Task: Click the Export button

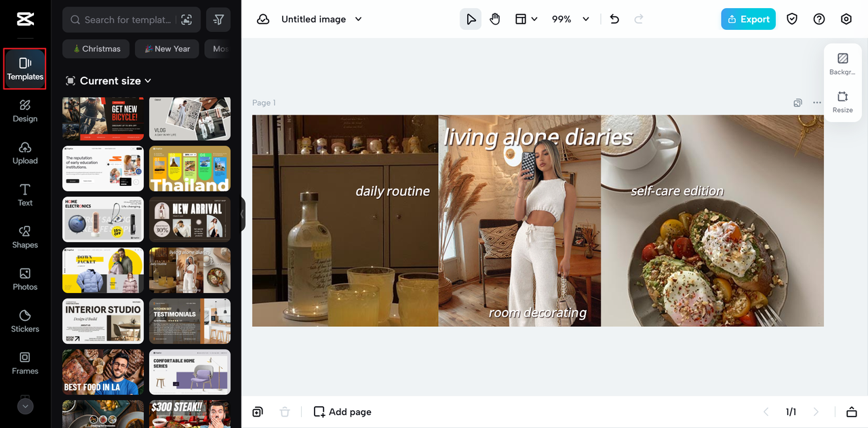Action: [749, 19]
